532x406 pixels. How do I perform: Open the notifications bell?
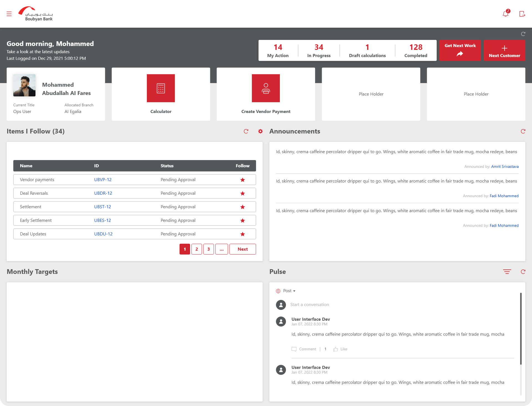coord(505,14)
